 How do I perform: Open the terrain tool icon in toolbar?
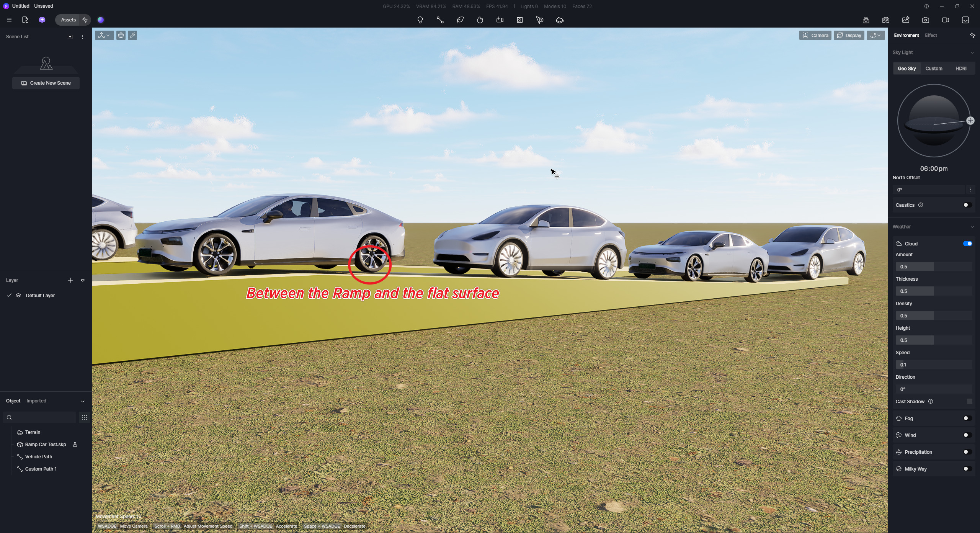[x=560, y=20]
